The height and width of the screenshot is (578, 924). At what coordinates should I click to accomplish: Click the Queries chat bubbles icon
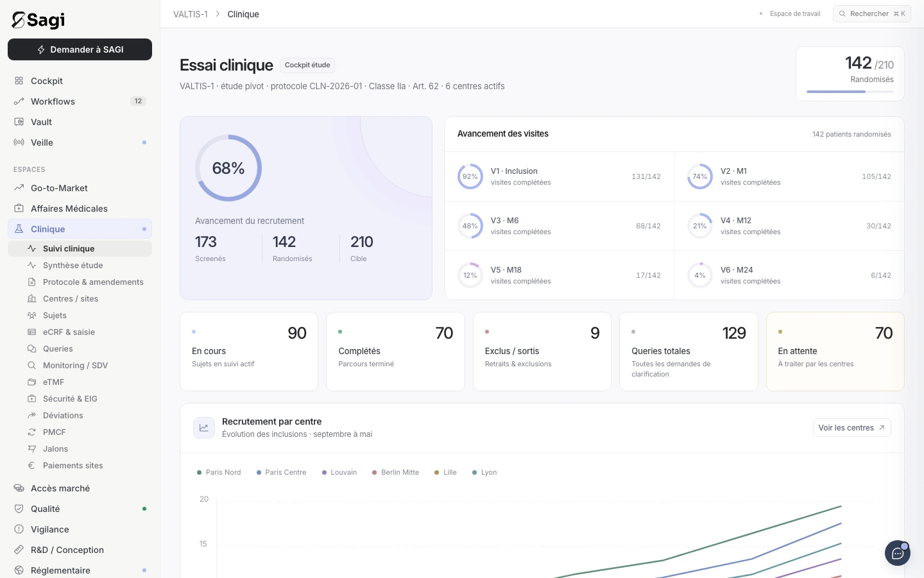click(31, 348)
